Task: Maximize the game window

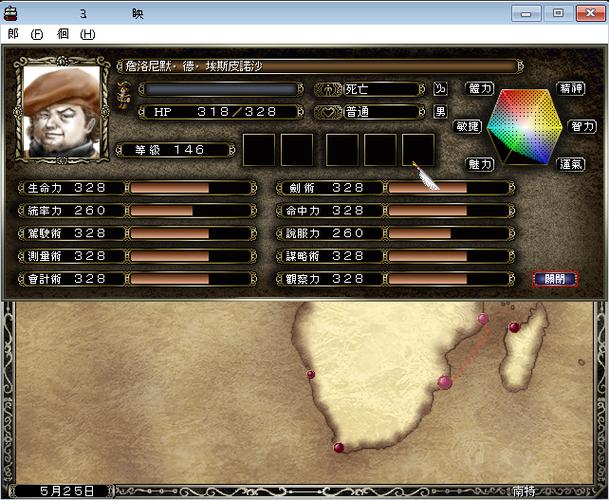Action: [558, 14]
